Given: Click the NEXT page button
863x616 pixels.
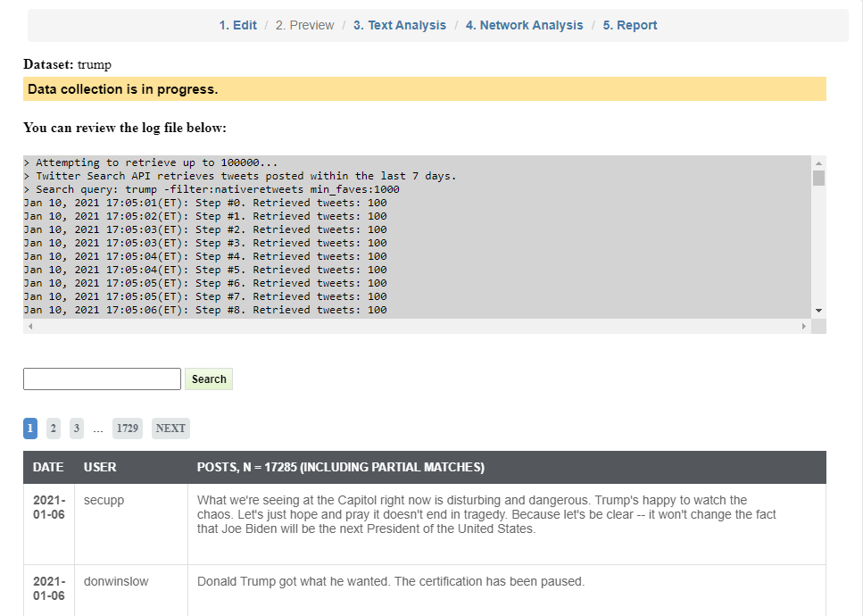Looking at the screenshot, I should 170,429.
